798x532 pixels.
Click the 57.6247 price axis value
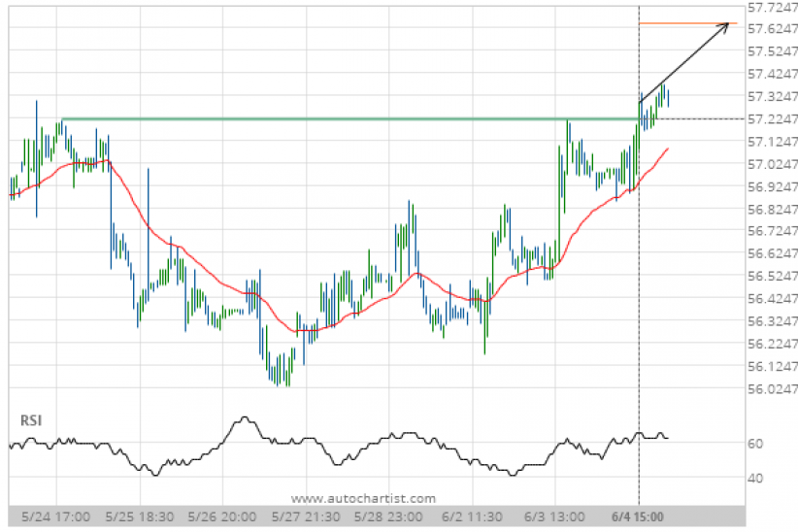773,28
